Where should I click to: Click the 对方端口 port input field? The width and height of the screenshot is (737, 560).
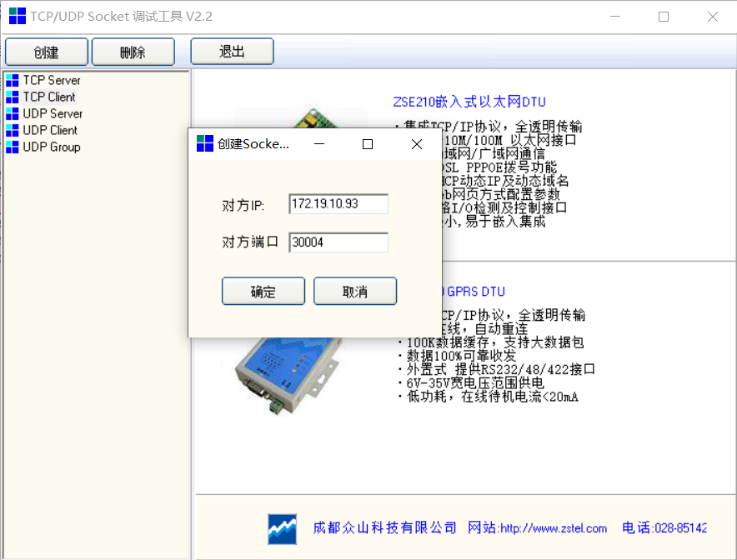[x=338, y=242]
